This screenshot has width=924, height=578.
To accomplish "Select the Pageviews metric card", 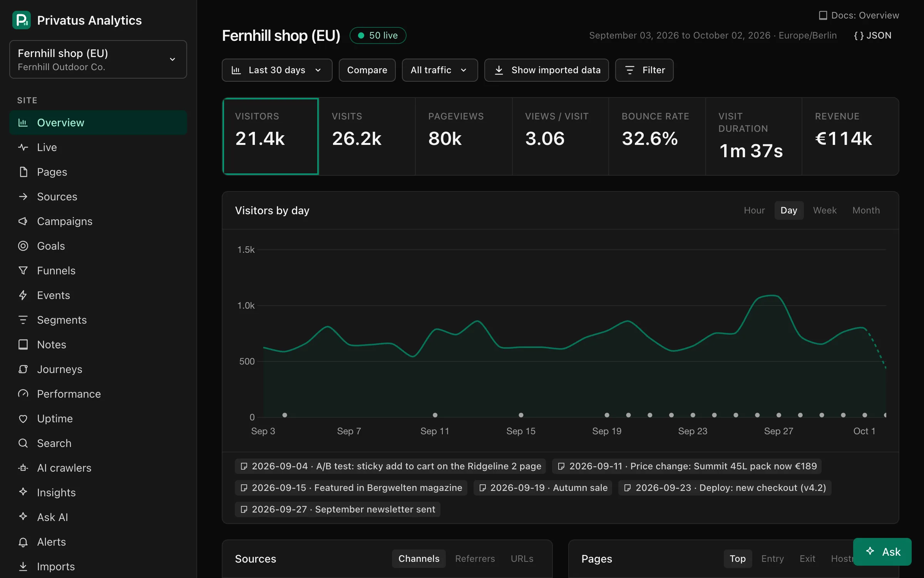I will click(464, 136).
